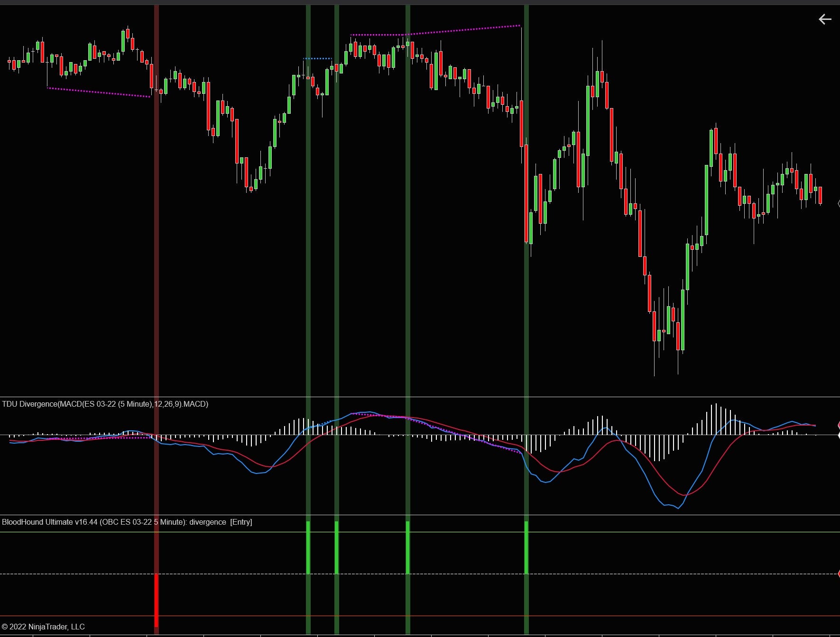Click the leftmost green entry signal bar

pos(308,547)
